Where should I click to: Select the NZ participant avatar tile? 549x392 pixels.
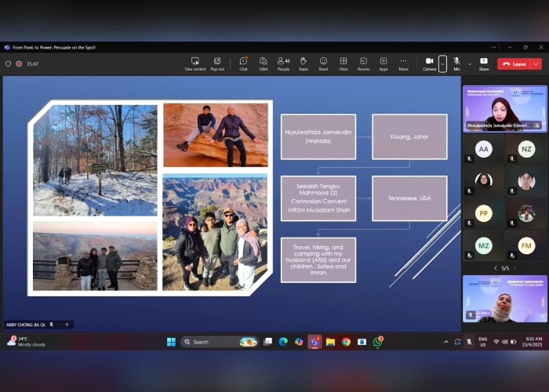coord(526,149)
